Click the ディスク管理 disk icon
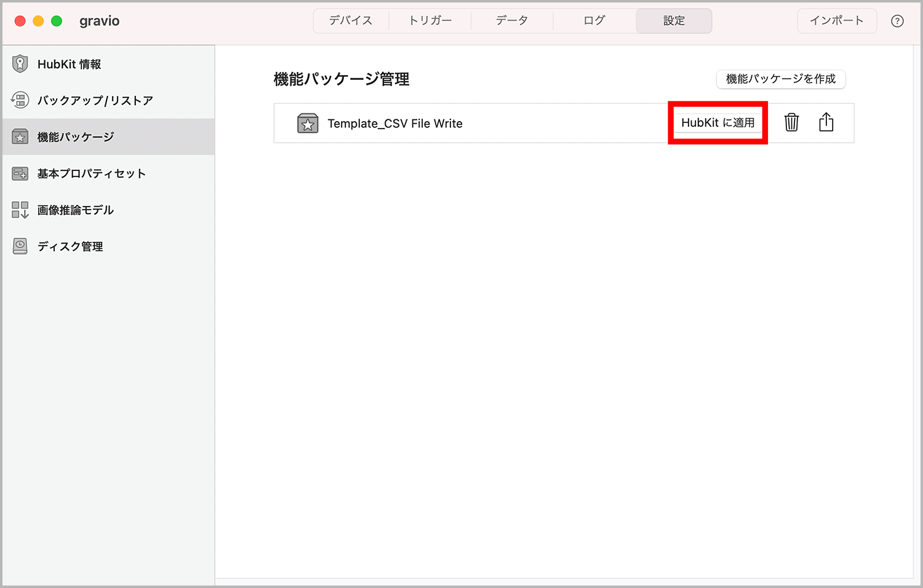This screenshot has width=923, height=588. (x=20, y=246)
